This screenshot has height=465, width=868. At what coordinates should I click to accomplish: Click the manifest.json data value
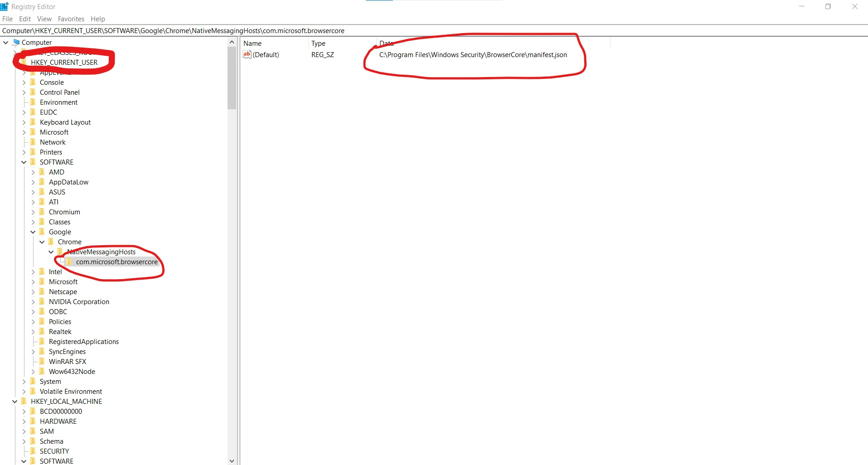pos(473,55)
